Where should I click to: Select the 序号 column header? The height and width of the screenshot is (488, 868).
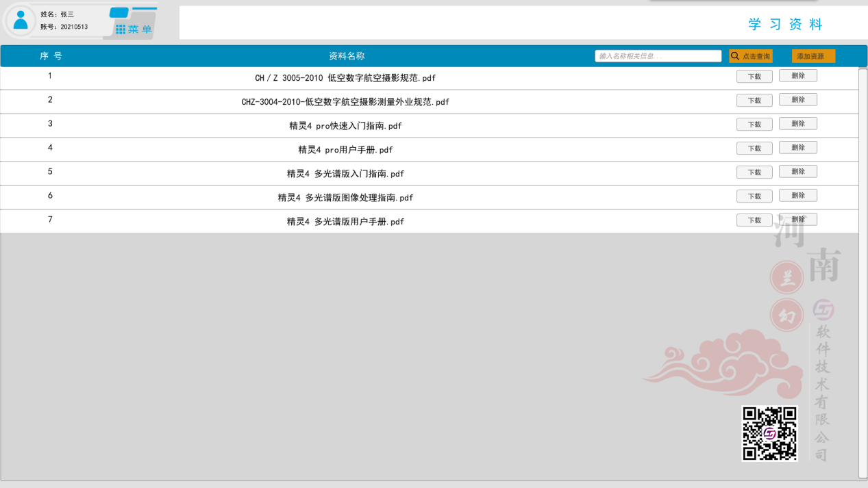(x=49, y=55)
